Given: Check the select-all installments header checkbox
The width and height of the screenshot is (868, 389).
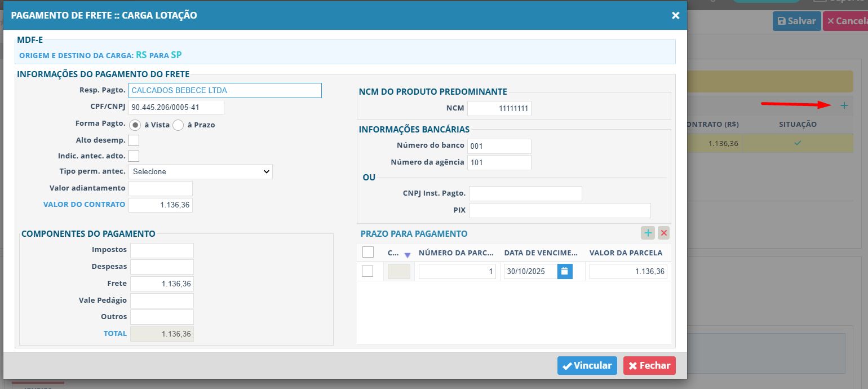Looking at the screenshot, I should tap(367, 252).
